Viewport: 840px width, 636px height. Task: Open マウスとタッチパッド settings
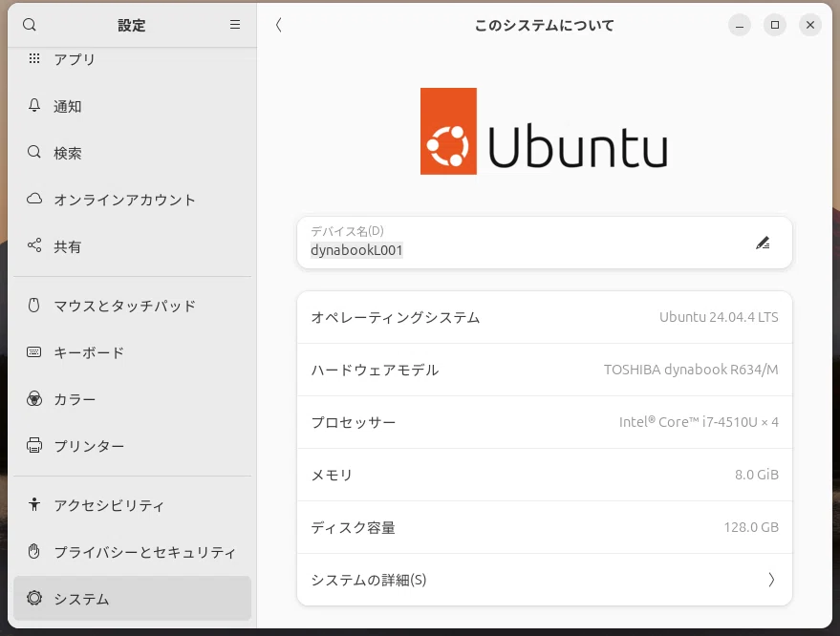(x=132, y=306)
